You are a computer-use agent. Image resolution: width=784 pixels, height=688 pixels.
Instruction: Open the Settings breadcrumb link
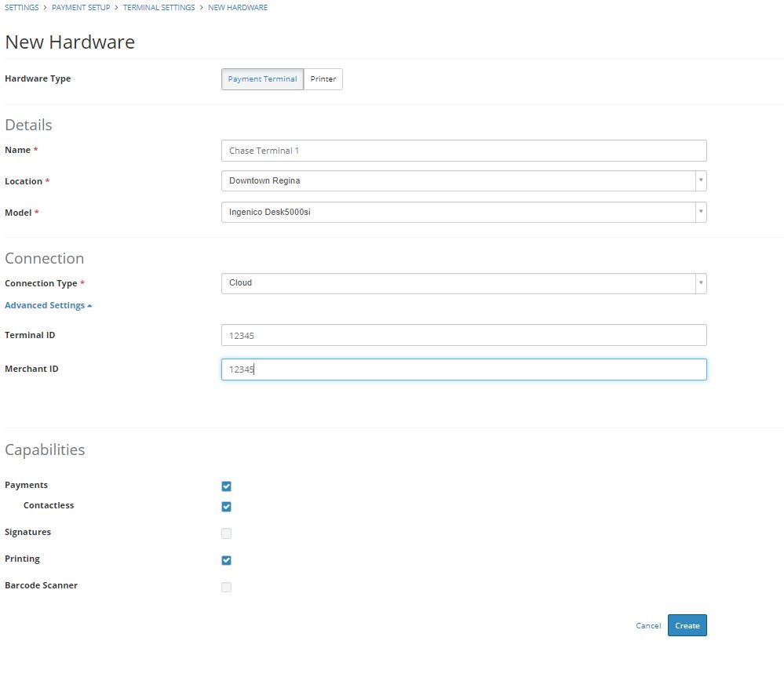tap(21, 7)
